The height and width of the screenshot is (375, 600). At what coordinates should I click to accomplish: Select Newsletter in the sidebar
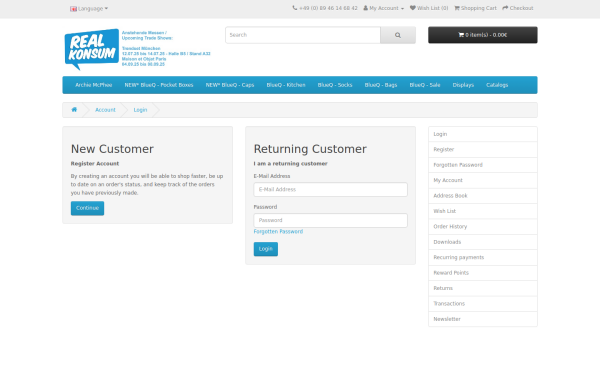(x=483, y=319)
